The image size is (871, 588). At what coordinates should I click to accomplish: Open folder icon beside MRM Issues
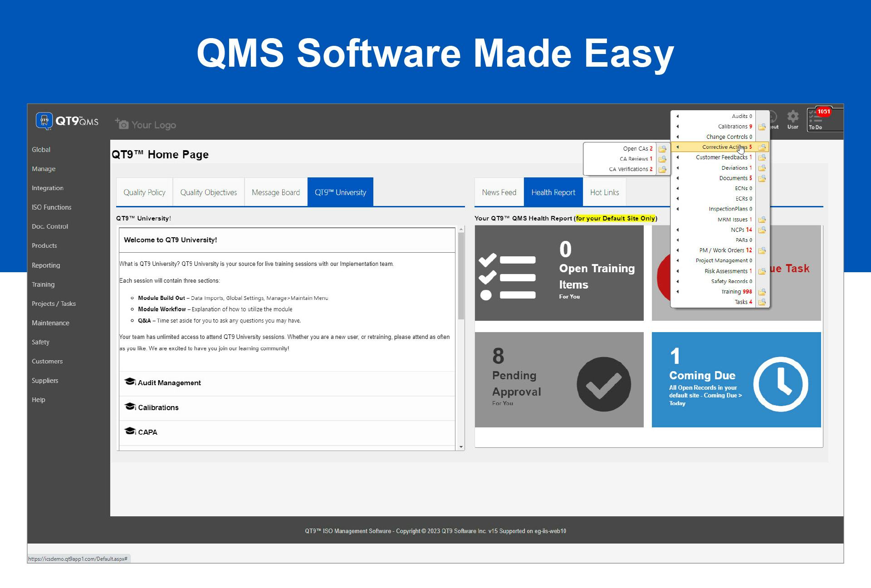click(762, 220)
